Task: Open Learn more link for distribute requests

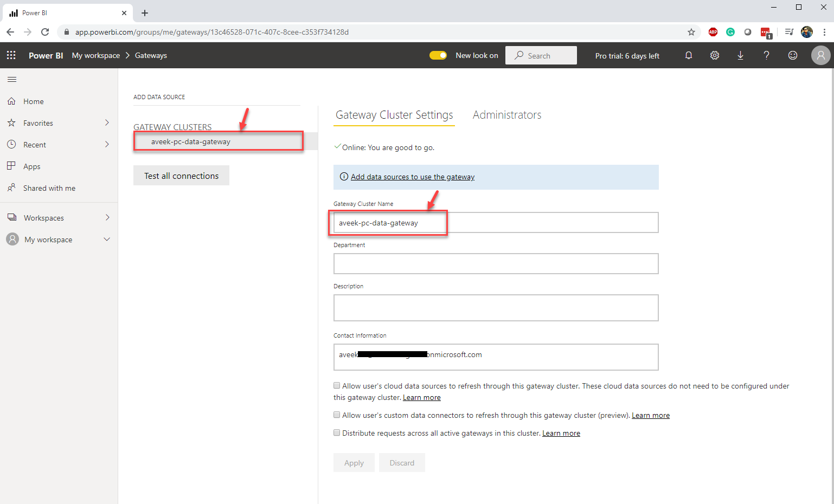Action: click(x=561, y=434)
